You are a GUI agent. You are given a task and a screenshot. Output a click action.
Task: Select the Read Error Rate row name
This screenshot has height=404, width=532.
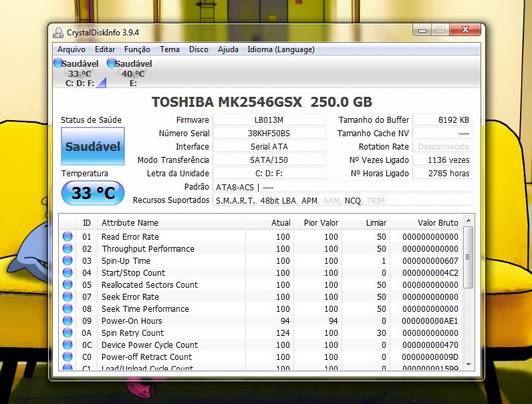coord(130,236)
